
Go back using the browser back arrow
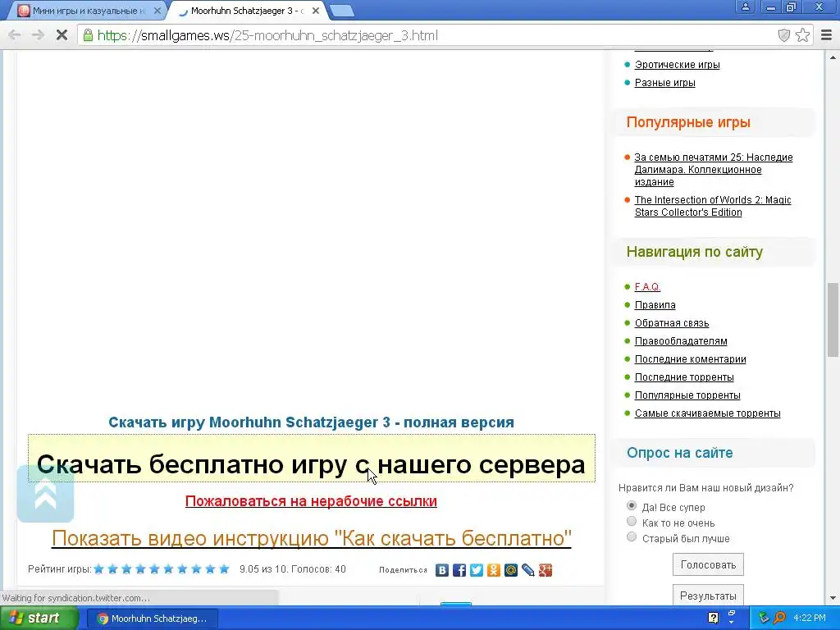click(15, 35)
